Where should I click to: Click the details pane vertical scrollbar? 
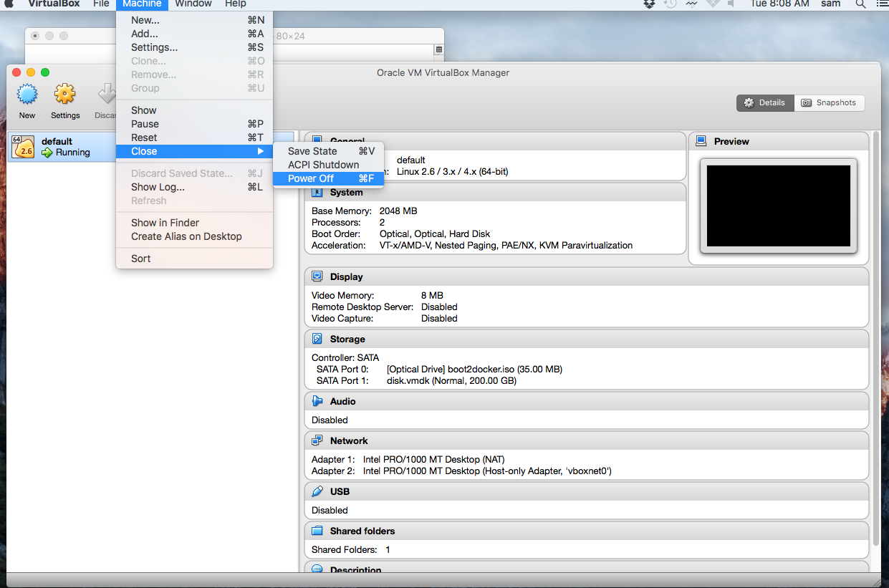point(875,337)
